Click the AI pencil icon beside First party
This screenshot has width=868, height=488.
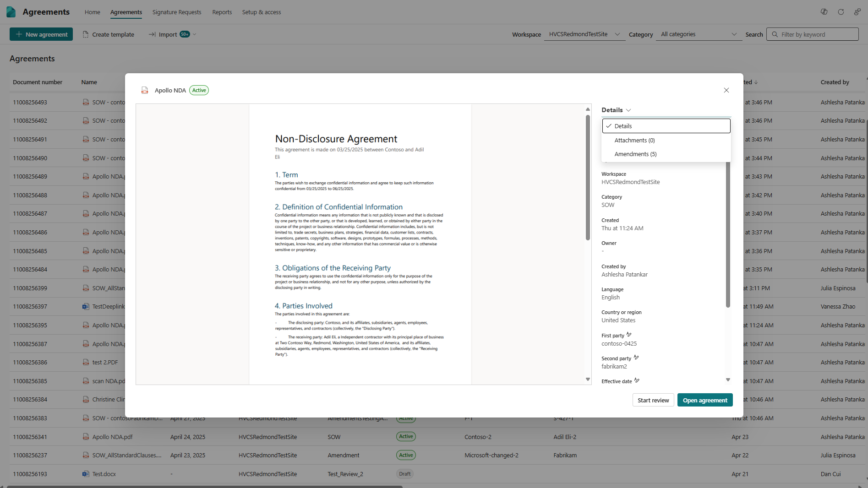629,335
